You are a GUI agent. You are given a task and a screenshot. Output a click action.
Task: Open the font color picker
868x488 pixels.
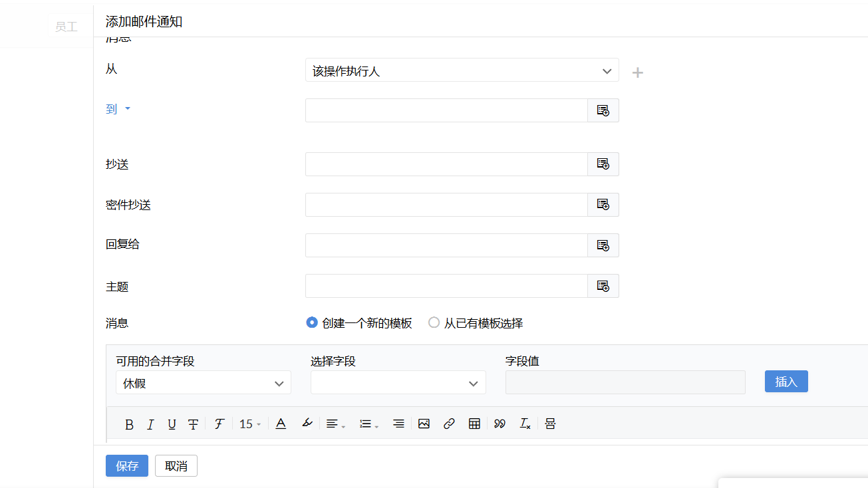[x=281, y=424]
